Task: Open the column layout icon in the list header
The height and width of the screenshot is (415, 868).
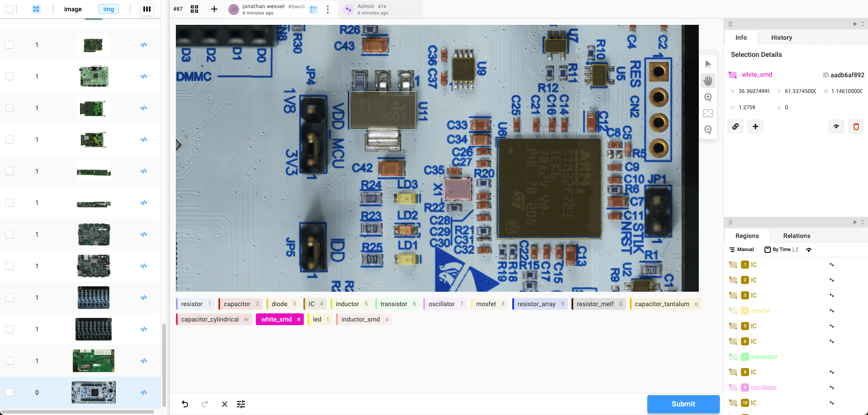Action: pyautogui.click(x=146, y=9)
